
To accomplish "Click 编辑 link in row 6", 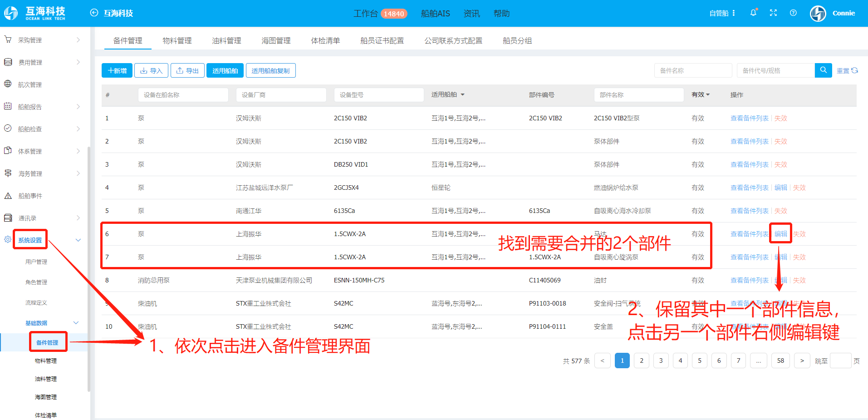I will tap(781, 234).
